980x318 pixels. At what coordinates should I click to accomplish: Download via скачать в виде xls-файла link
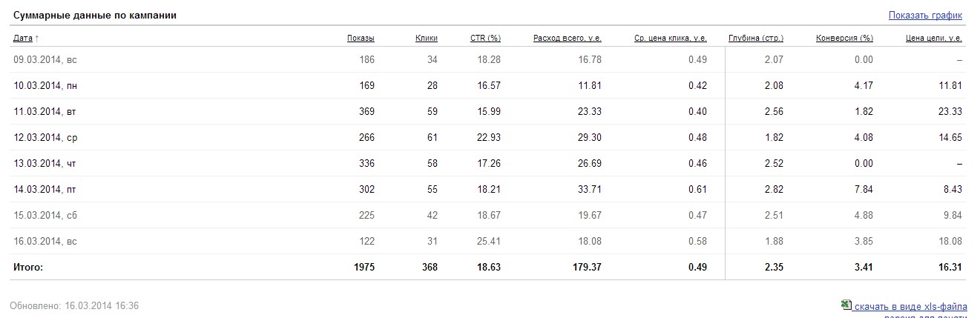(x=910, y=306)
